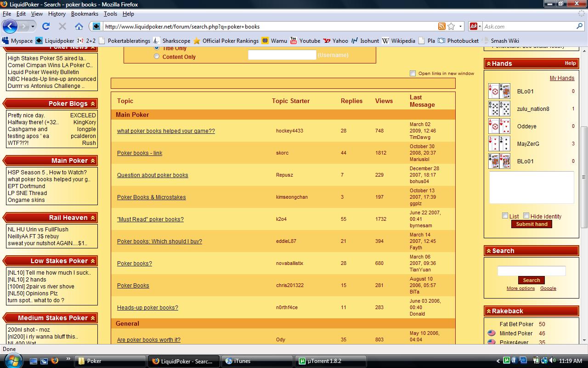The height and width of the screenshot is (368, 588).
Task: Open the Windows Start menu
Action: coord(12,360)
